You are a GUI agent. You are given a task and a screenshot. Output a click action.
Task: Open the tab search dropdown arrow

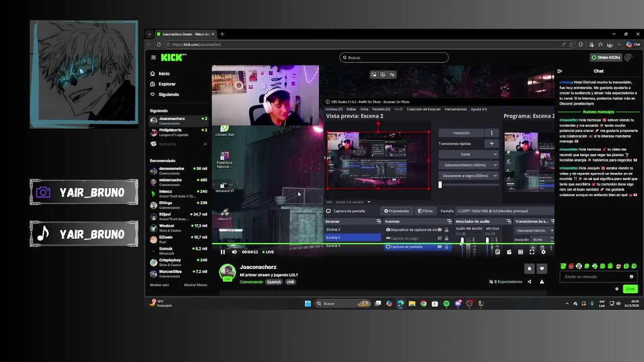pos(149,34)
